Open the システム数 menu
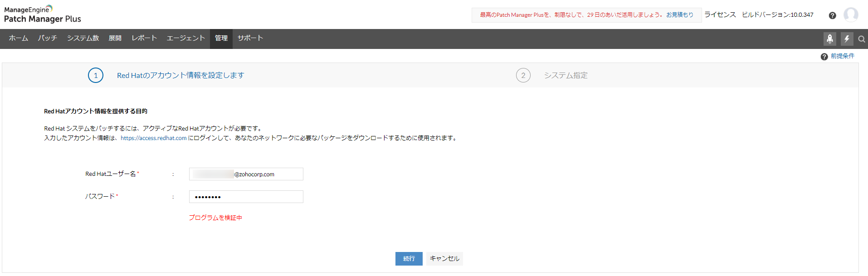Viewport: 868px width, 276px height. pos(83,38)
